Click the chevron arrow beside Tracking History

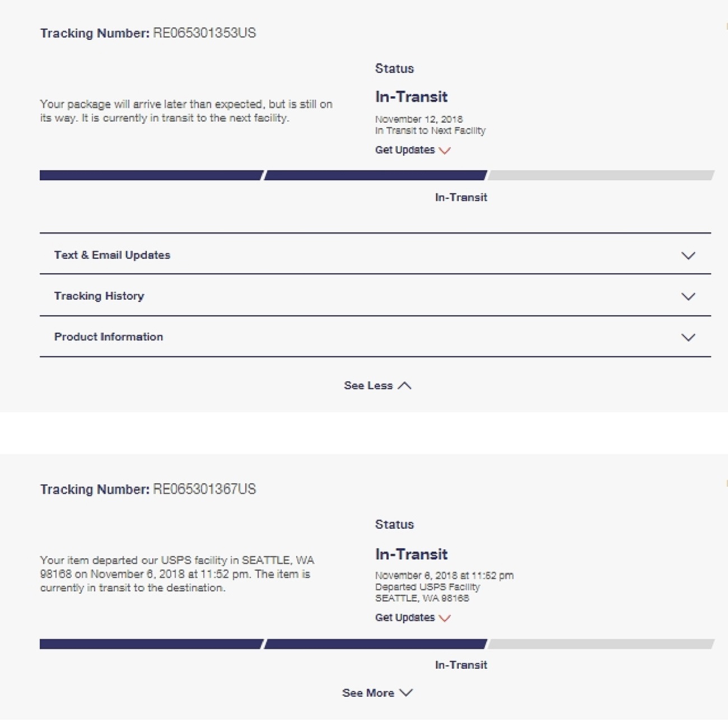688,296
